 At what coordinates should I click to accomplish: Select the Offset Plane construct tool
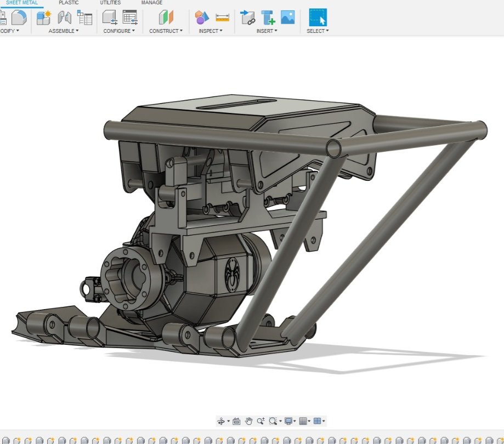pos(166,18)
